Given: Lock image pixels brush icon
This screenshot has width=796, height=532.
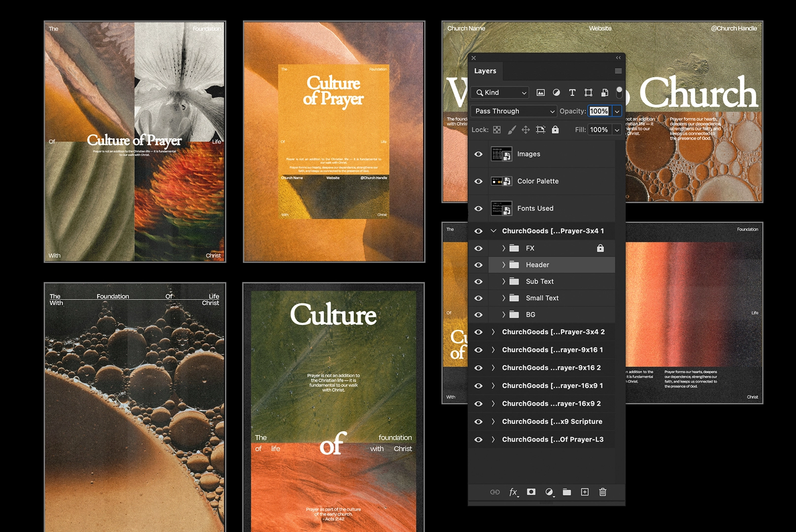Looking at the screenshot, I should [512, 130].
